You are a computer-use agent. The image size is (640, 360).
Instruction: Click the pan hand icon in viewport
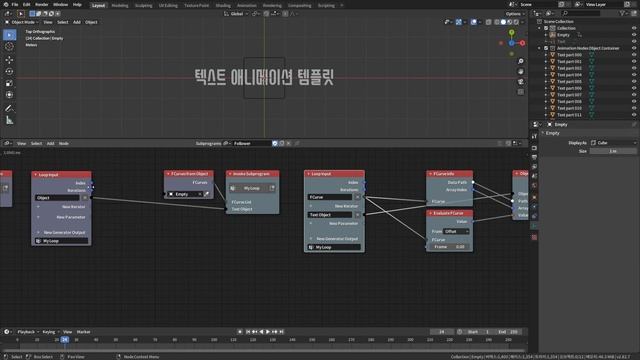pos(520,71)
